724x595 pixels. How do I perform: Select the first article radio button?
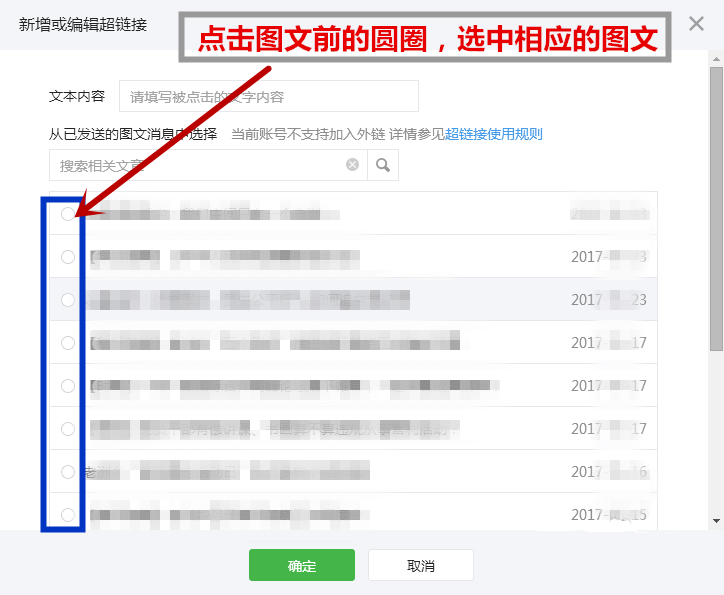coord(68,214)
